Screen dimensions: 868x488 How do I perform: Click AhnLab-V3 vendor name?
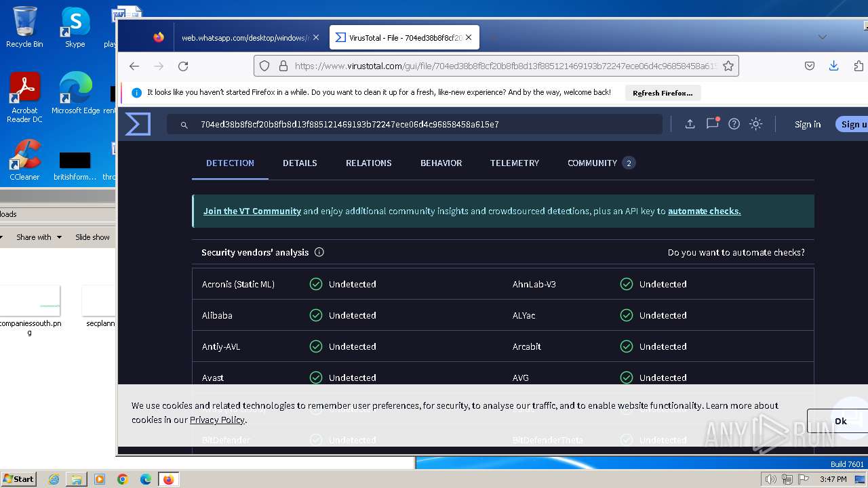click(534, 284)
